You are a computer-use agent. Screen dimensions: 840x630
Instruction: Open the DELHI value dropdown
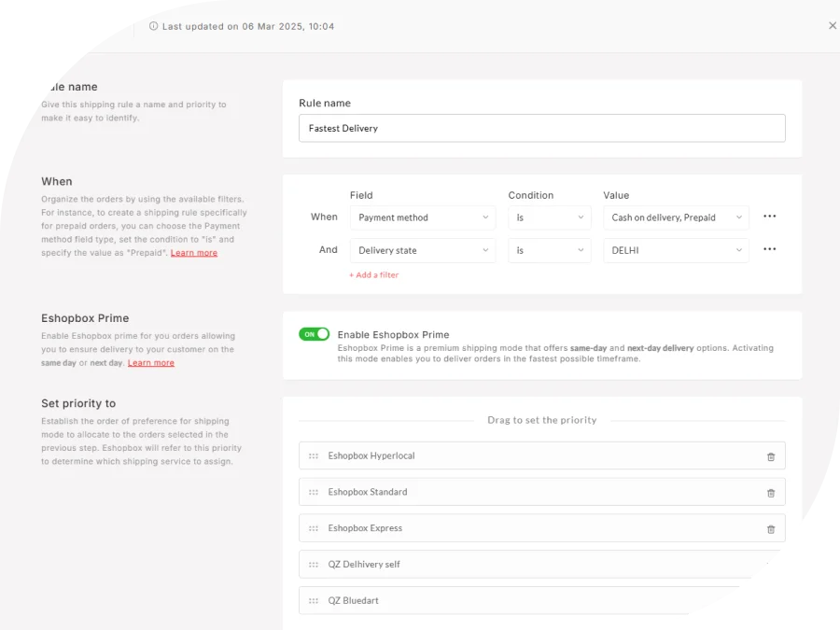[676, 250]
